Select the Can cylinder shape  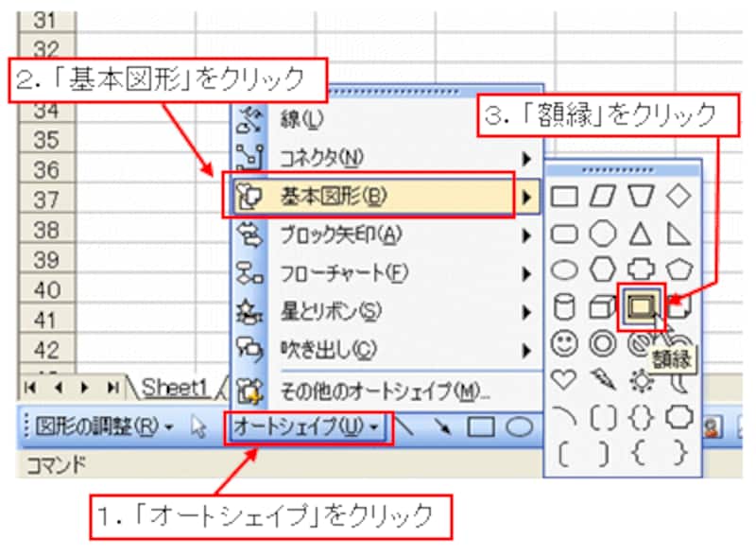[564, 306]
